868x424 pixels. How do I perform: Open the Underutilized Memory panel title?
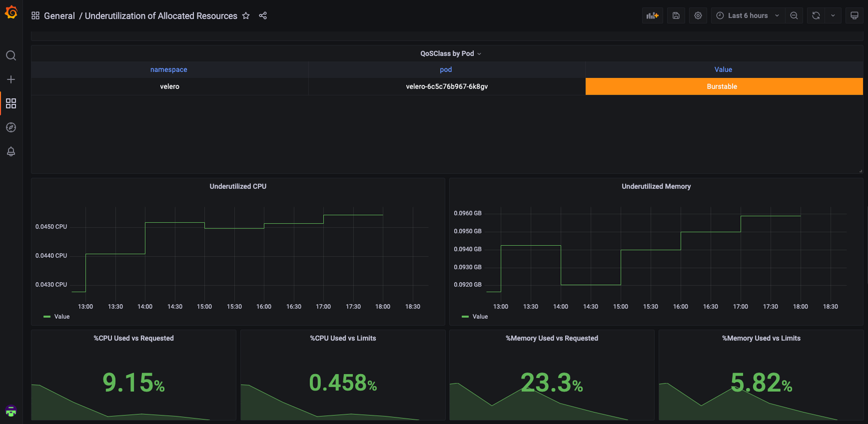656,186
